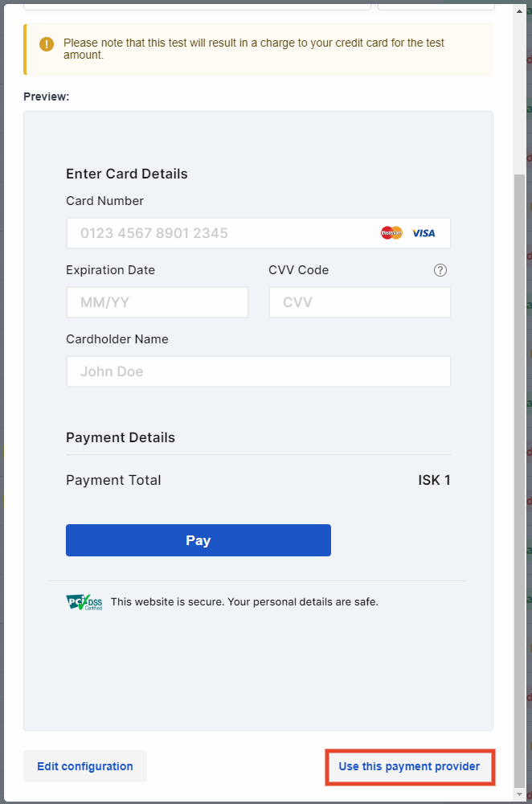Click the blue Pay button
The height and width of the screenshot is (804, 532).
[x=198, y=540]
